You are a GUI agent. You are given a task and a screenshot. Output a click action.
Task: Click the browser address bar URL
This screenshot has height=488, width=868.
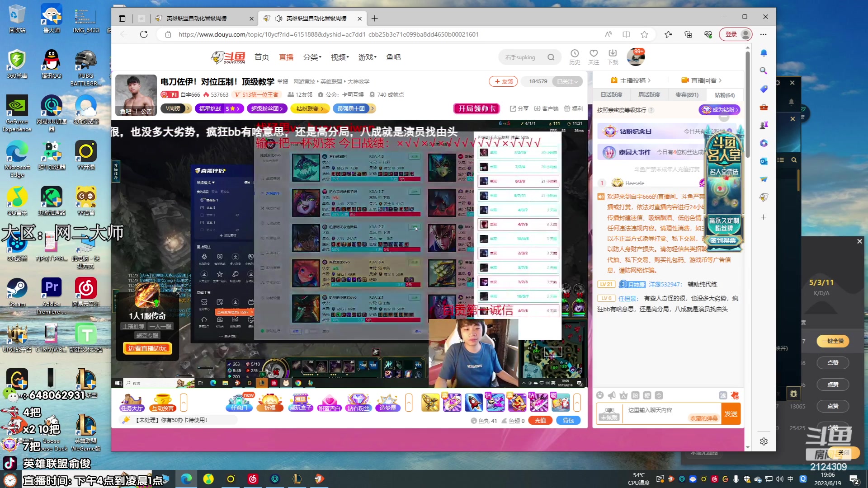(328, 34)
